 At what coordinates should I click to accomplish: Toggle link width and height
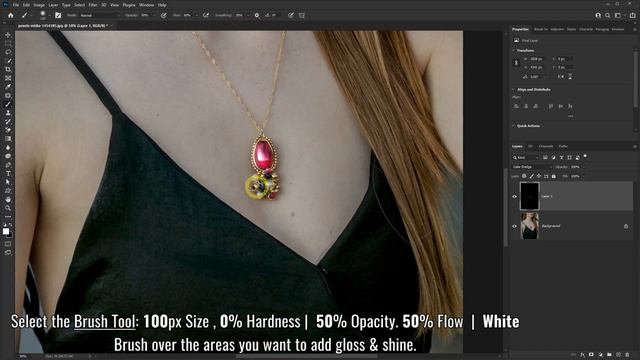point(516,63)
